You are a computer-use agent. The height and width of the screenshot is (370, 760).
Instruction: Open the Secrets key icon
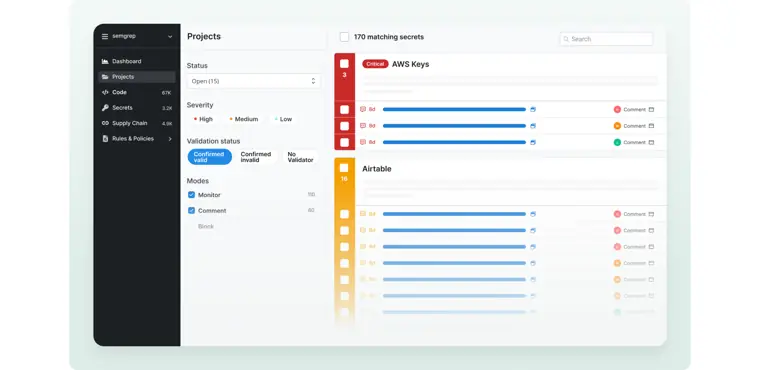point(105,108)
